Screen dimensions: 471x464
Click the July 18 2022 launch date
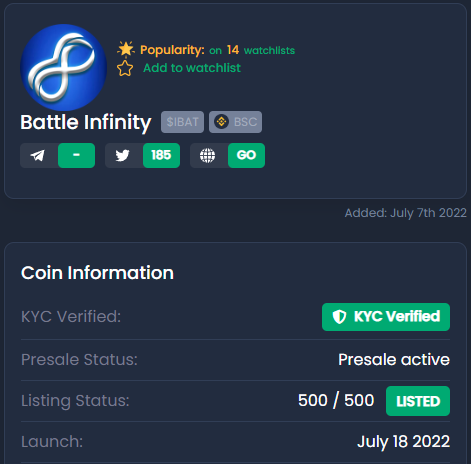tap(404, 442)
